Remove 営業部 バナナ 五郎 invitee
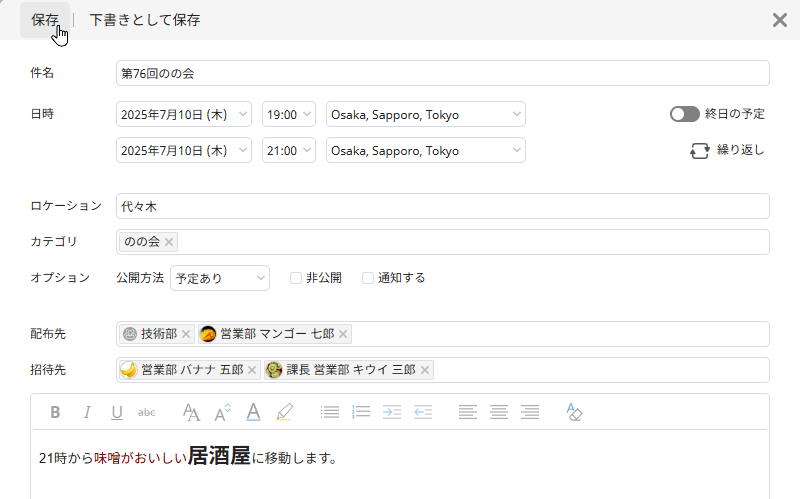This screenshot has height=499, width=800. coord(252,370)
